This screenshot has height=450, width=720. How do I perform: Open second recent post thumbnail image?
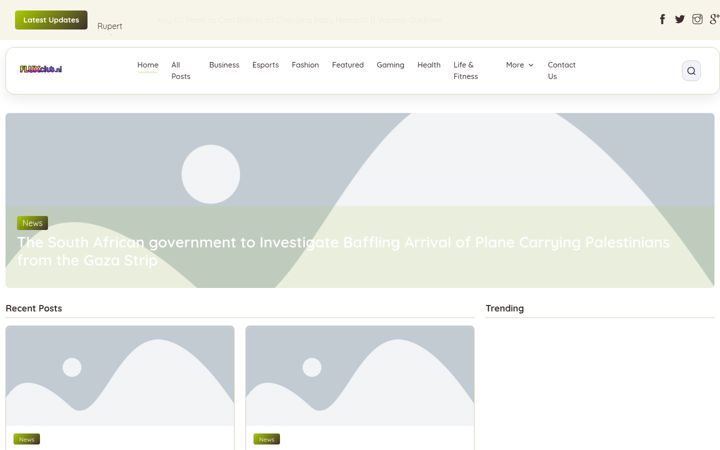tap(360, 376)
